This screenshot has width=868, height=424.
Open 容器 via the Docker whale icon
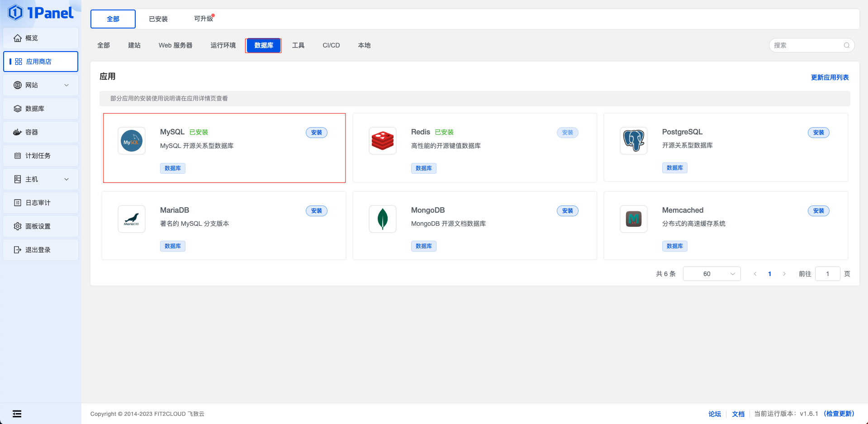point(18,132)
